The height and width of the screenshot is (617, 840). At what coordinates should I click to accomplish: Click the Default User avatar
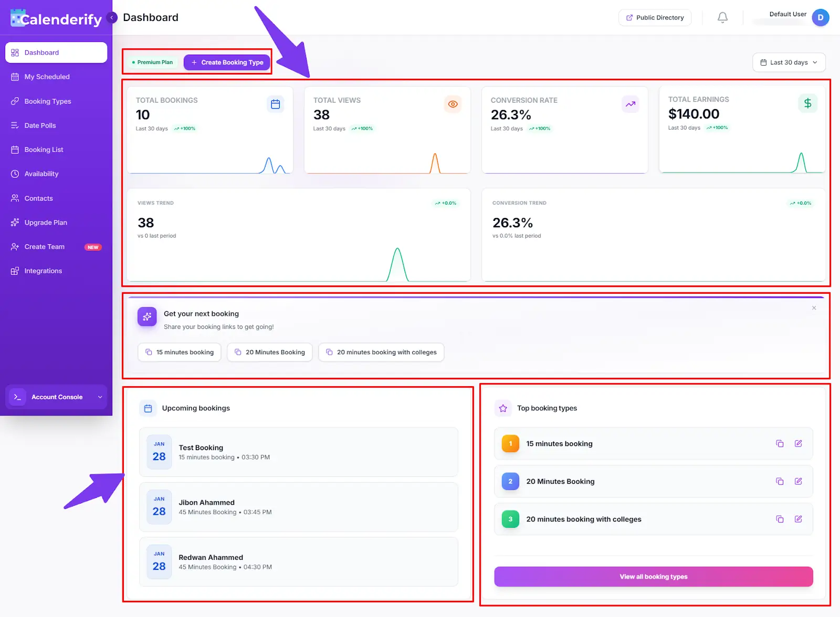(820, 17)
